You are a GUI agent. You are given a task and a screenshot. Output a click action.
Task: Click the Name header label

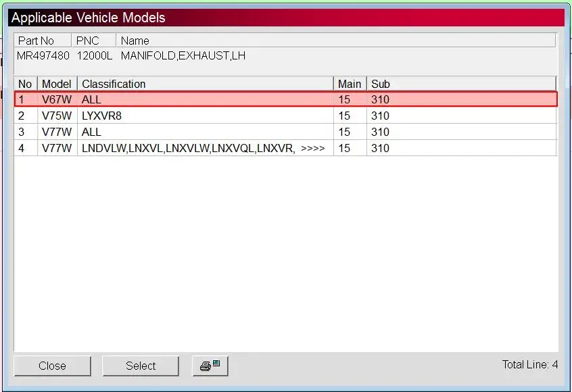click(x=135, y=41)
